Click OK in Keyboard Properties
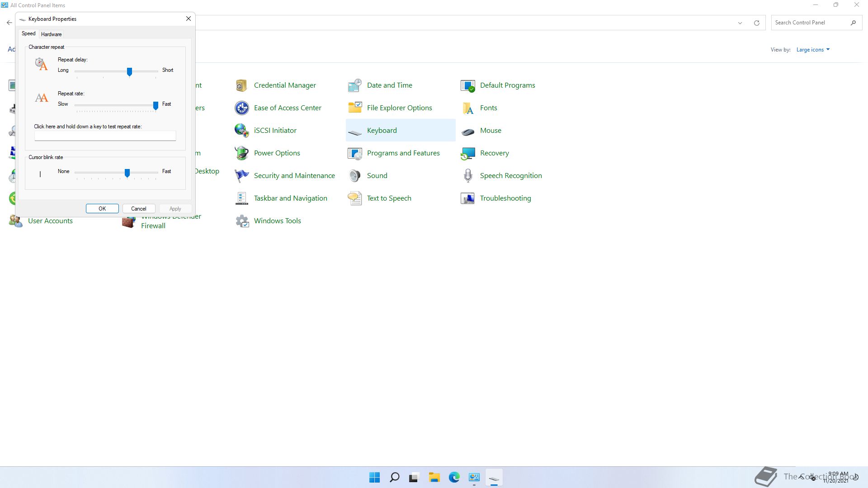 pyautogui.click(x=102, y=209)
